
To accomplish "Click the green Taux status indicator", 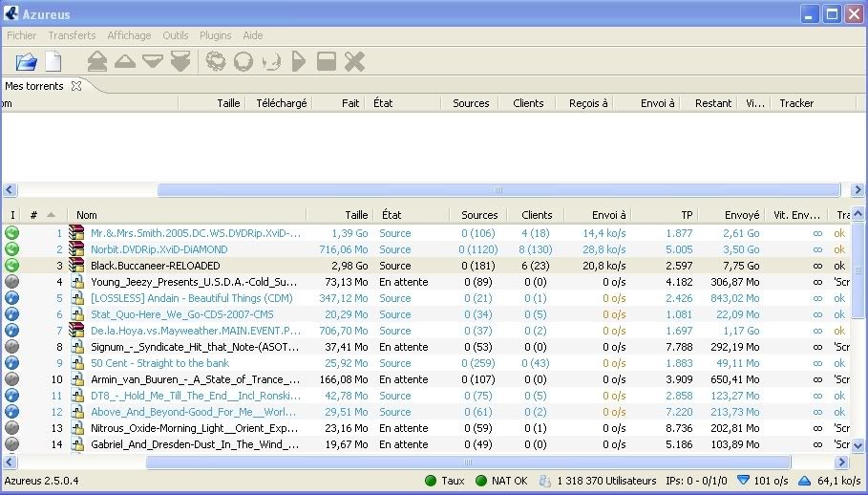I will pos(431,481).
